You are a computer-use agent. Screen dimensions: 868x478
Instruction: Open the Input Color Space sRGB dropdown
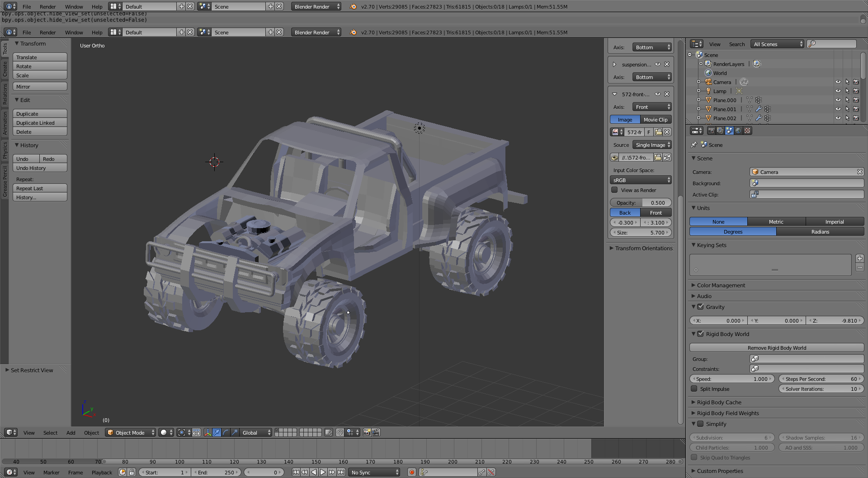click(641, 180)
